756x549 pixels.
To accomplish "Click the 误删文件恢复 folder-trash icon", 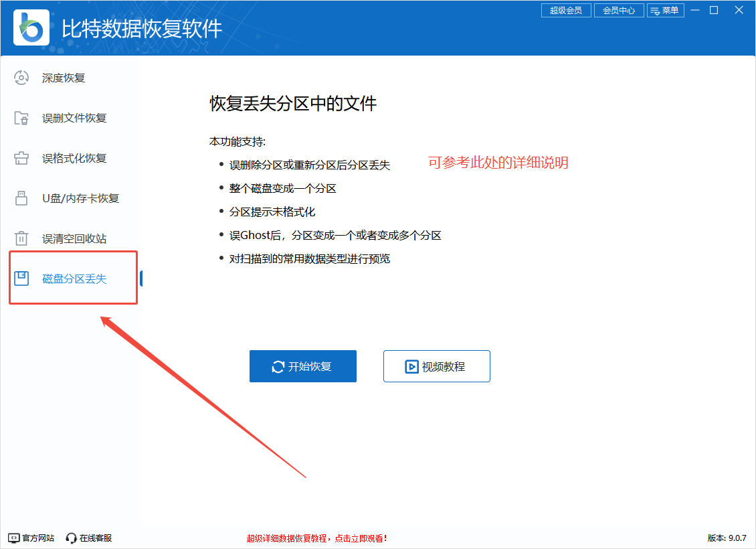I will pyautogui.click(x=21, y=118).
